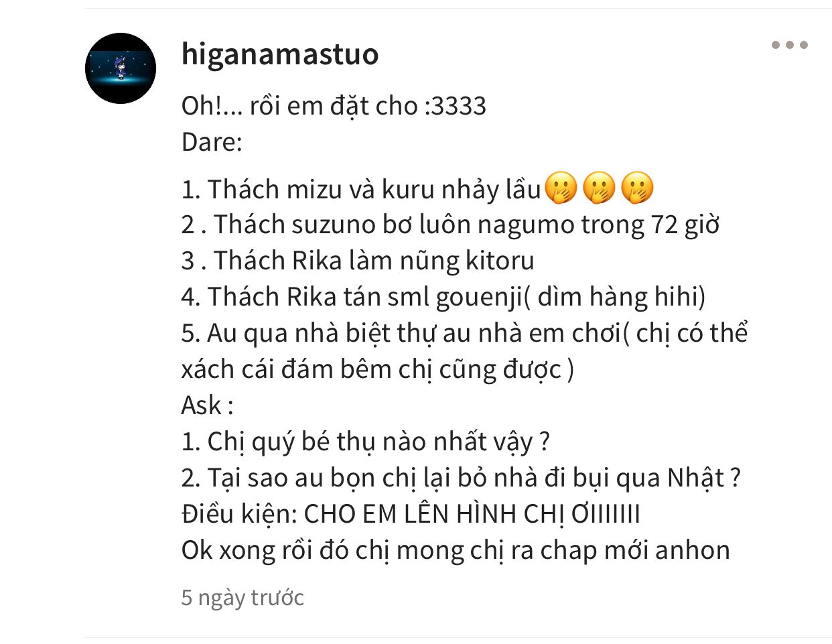Click the '5 ngày trước' timestamp
The image size is (832, 644).
tap(242, 597)
